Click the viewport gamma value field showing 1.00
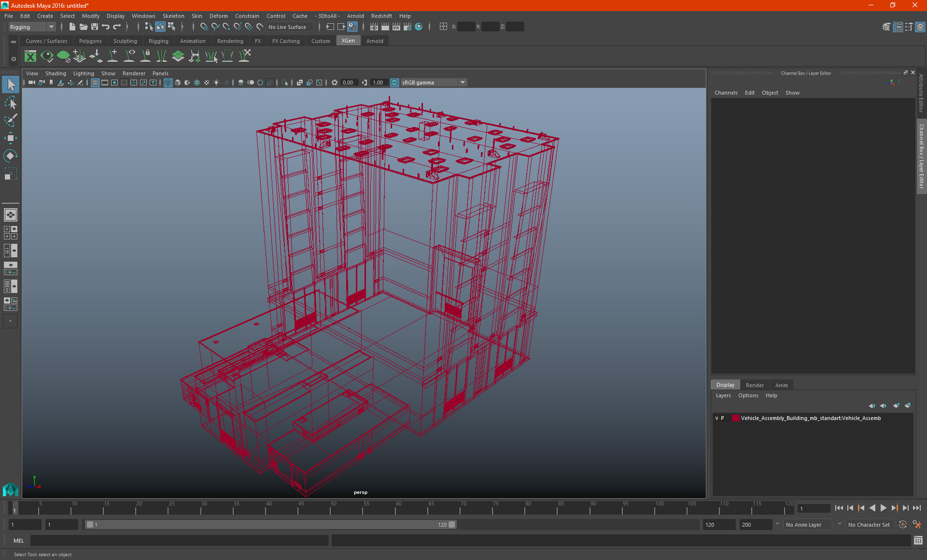 coord(378,83)
